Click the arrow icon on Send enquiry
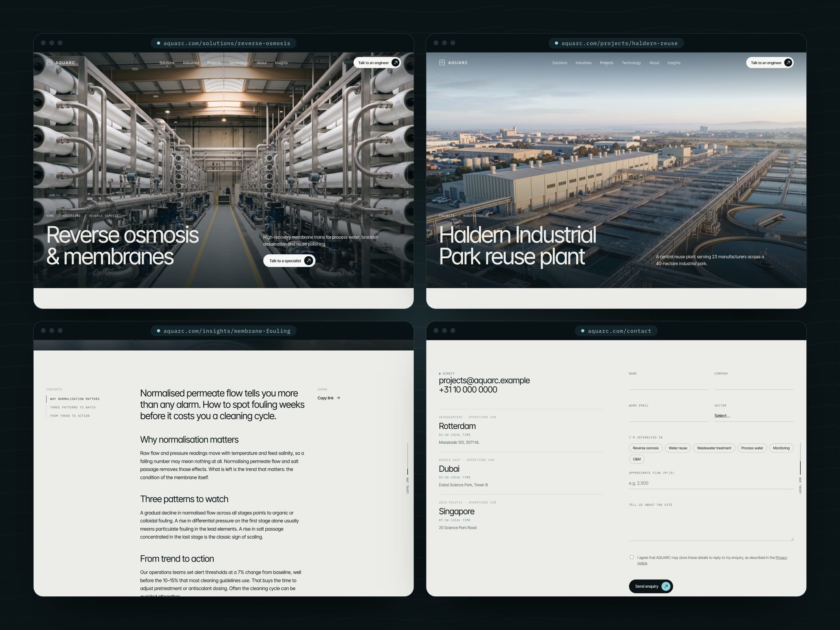The width and height of the screenshot is (840, 630). pos(666,587)
